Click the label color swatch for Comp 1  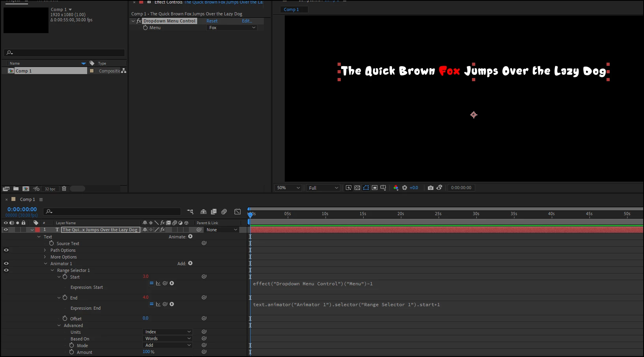[92, 71]
